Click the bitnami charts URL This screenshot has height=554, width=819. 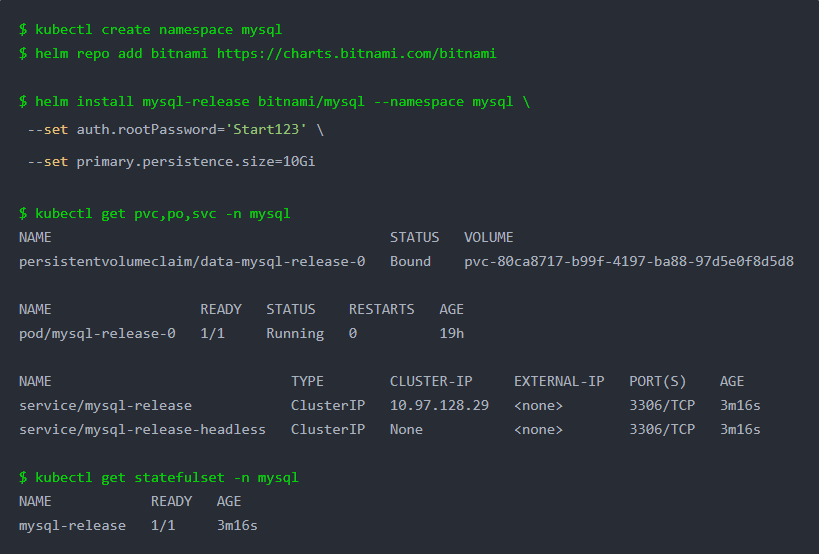pyautogui.click(x=356, y=54)
